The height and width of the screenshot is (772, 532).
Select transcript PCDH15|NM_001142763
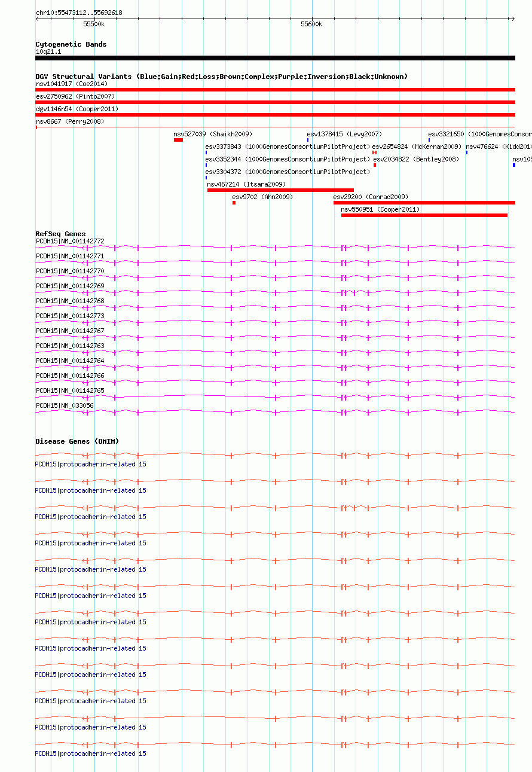point(70,346)
